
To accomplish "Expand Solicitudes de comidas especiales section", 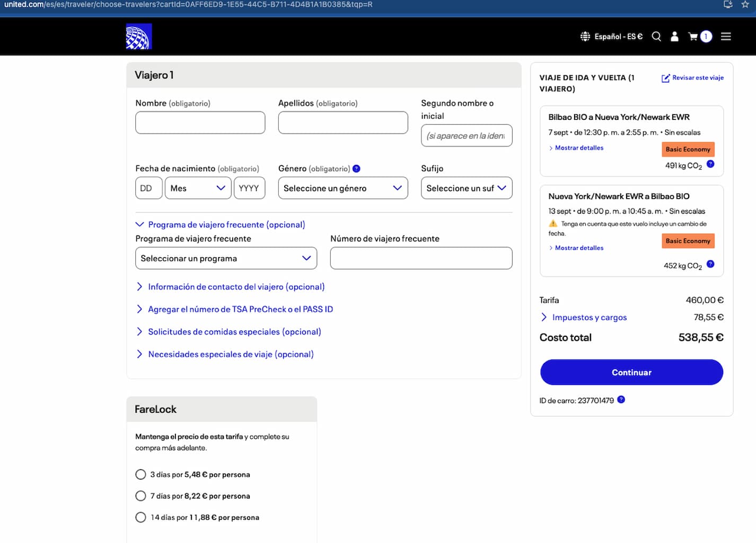I will pyautogui.click(x=228, y=332).
